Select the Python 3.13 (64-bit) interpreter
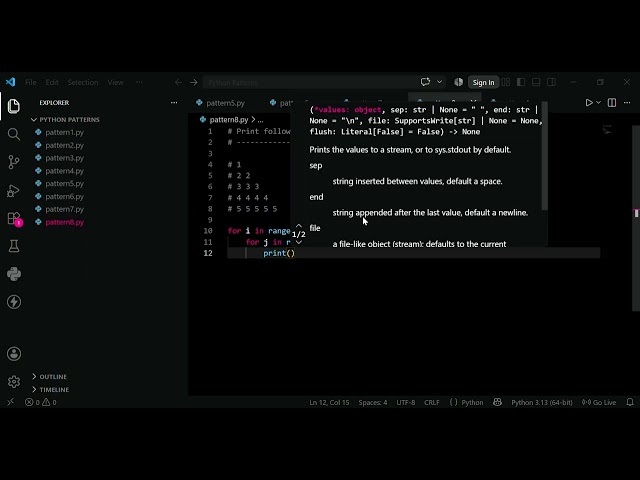Screen dimensions: 640x480 coord(542,402)
